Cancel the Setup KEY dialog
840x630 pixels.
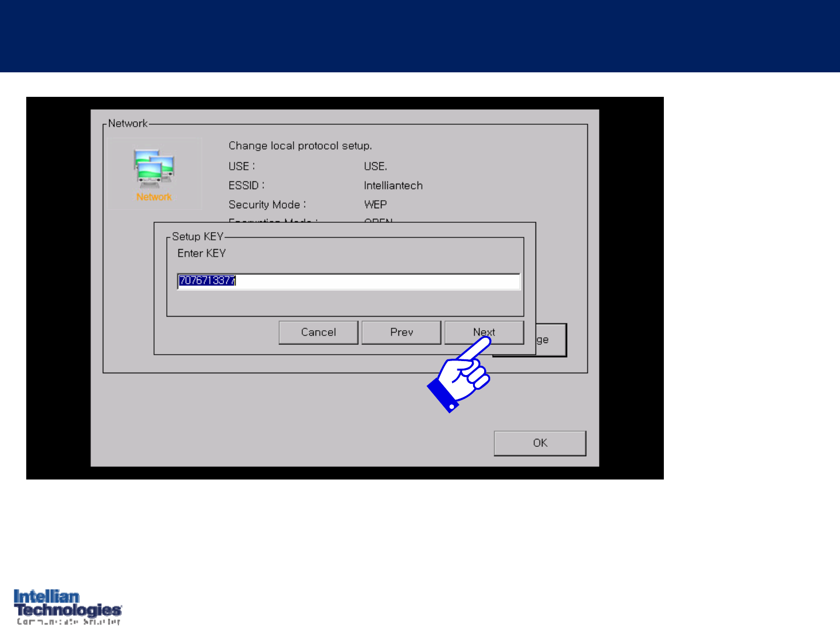tap(318, 332)
